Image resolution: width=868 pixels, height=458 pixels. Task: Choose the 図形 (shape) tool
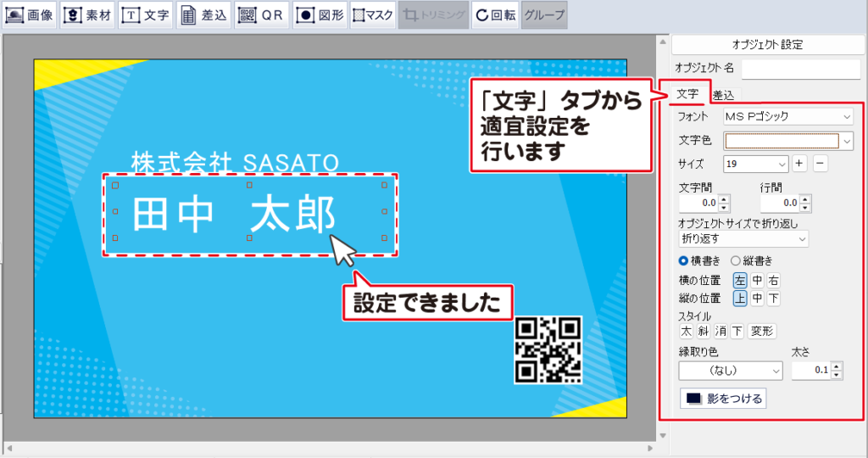(x=320, y=15)
